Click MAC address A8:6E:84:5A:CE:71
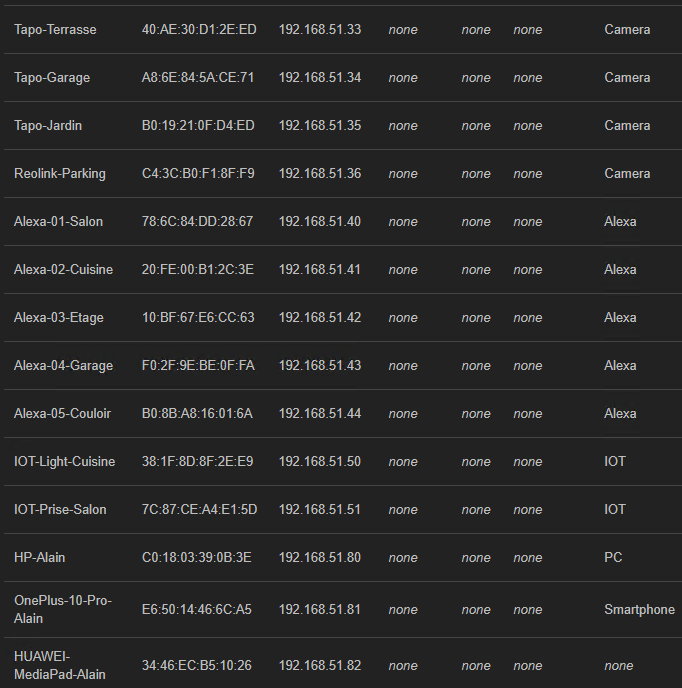682x688 pixels. 197,78
